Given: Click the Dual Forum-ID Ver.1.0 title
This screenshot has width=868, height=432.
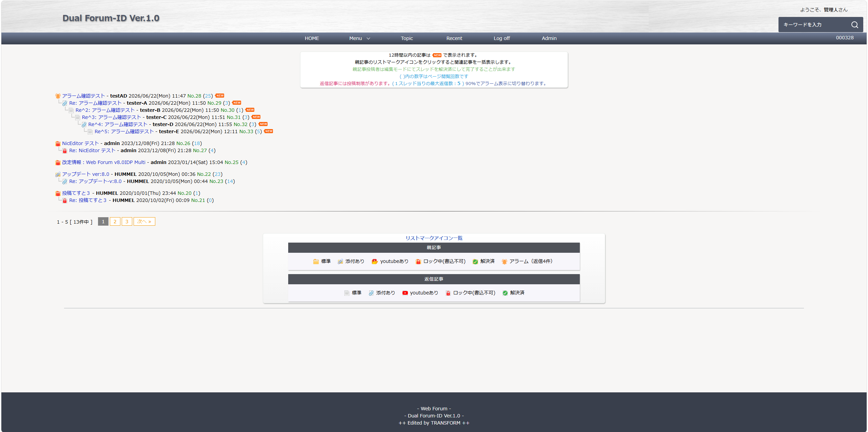Looking at the screenshot, I should (x=111, y=18).
